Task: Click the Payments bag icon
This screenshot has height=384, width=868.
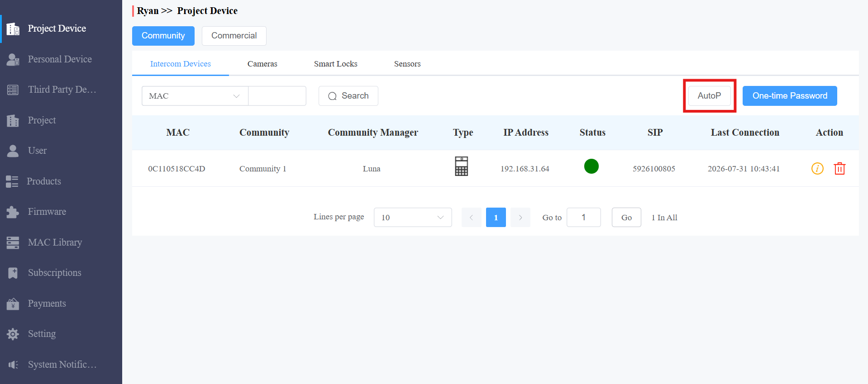Action: (x=13, y=304)
